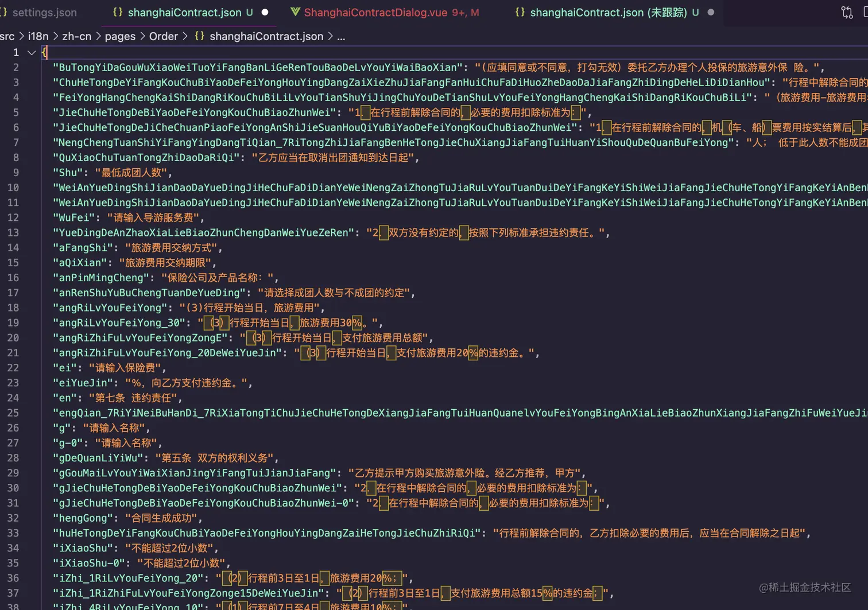Image resolution: width=868 pixels, height=610 pixels.
Task: Click line number 1 in the gutter
Action: click(x=16, y=52)
